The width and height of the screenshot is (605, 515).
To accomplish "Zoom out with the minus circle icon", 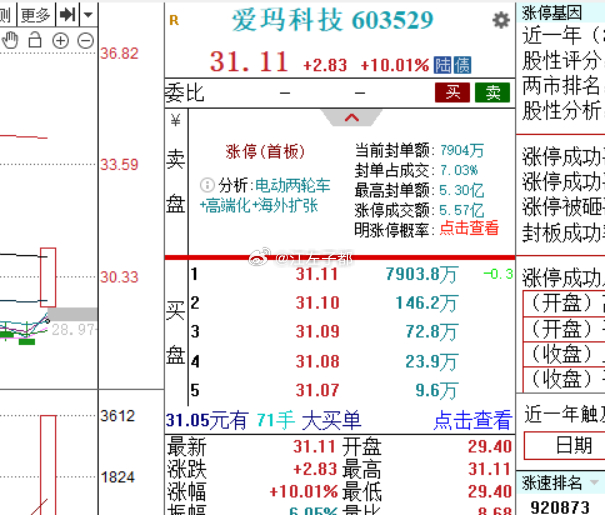I will (x=86, y=41).
